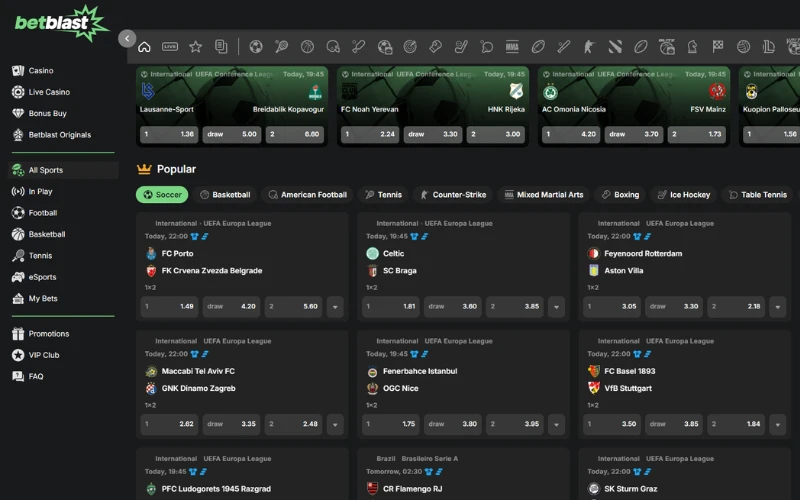Expand more markets for Celtic vs SC Braga
The width and height of the screenshot is (800, 500).
tap(556, 307)
